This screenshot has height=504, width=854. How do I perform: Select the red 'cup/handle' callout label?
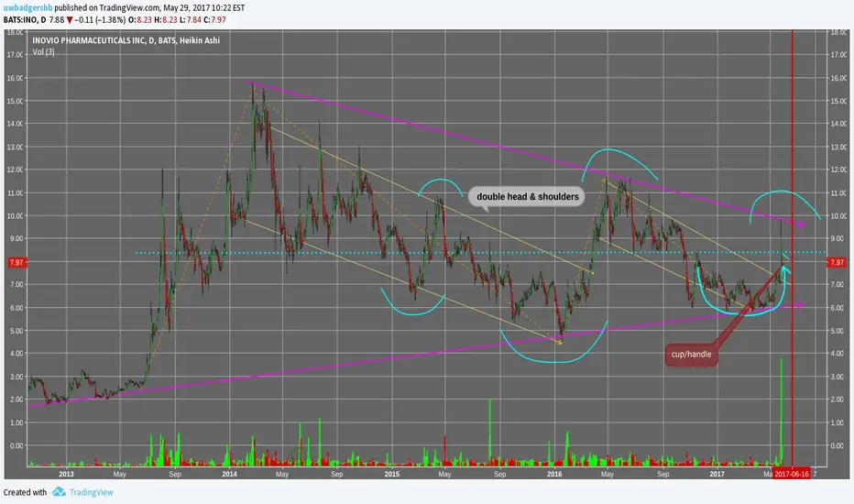click(691, 354)
